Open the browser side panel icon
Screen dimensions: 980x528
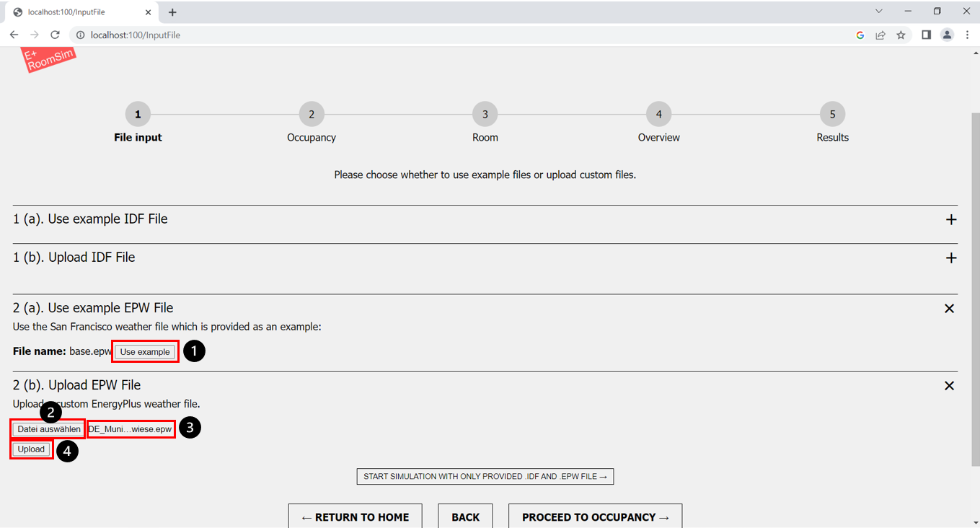click(x=926, y=35)
